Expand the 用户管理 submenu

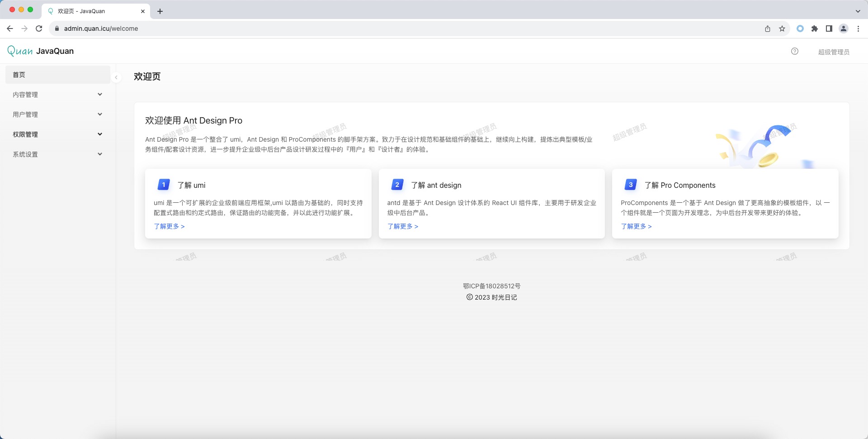pos(57,115)
